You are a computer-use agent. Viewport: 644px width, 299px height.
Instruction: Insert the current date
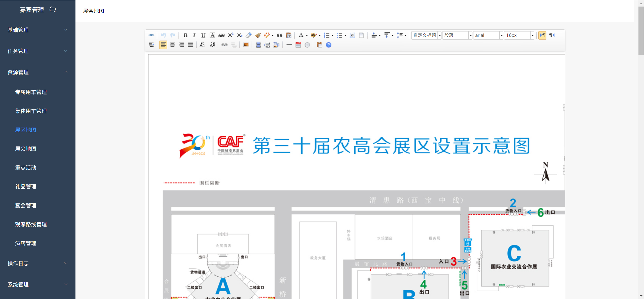pyautogui.click(x=298, y=45)
